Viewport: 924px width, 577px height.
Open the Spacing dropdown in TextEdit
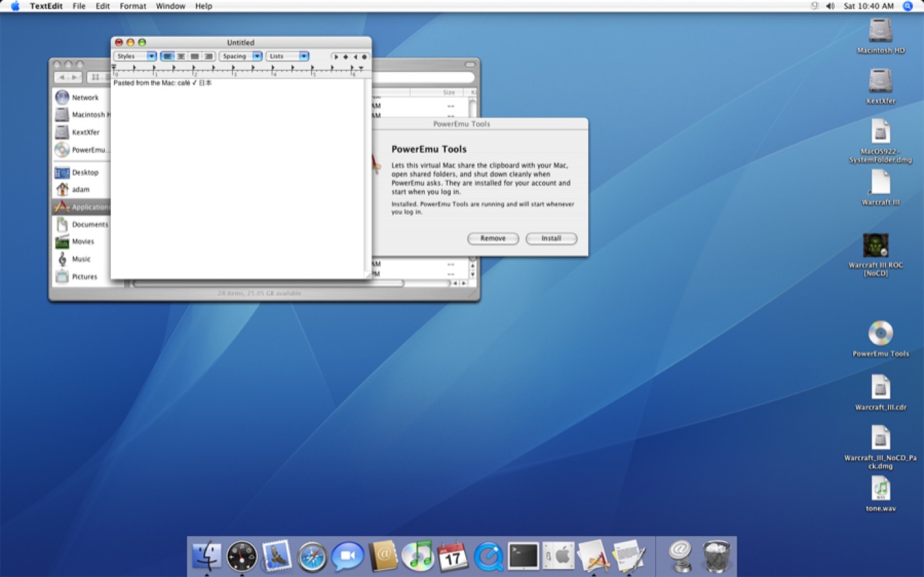(241, 56)
